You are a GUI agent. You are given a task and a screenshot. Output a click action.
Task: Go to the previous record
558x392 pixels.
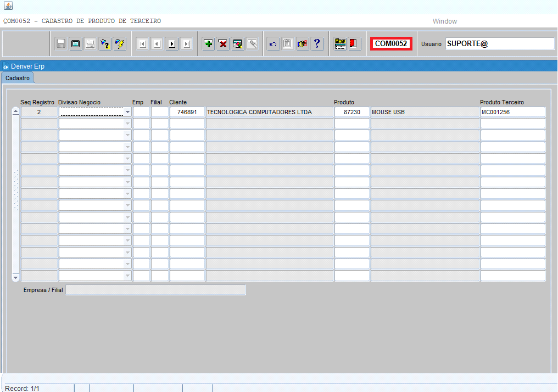157,44
